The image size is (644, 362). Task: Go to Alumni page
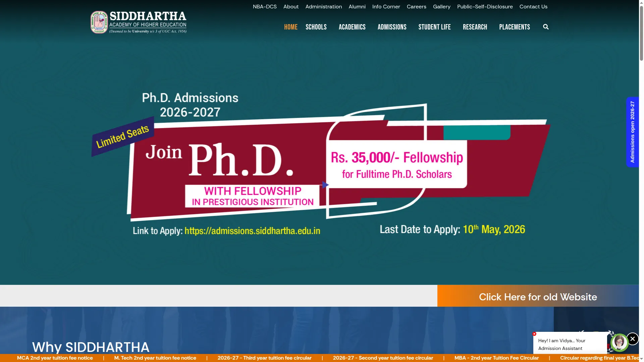click(x=357, y=7)
